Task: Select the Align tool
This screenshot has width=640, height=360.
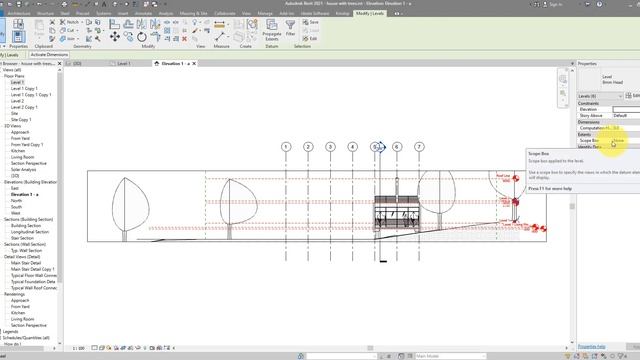Action: click(x=115, y=24)
